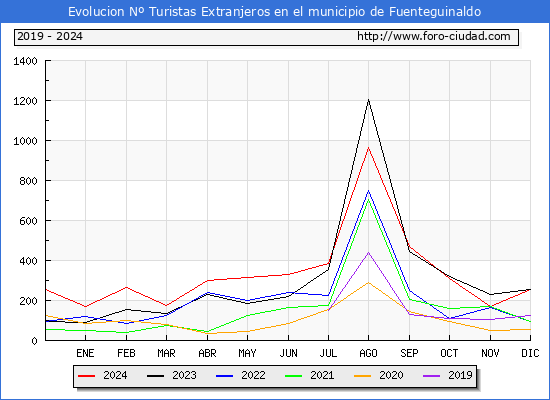Screen dimensions: 550x400
Task: Click the SEP month axis label
Action: (409, 353)
